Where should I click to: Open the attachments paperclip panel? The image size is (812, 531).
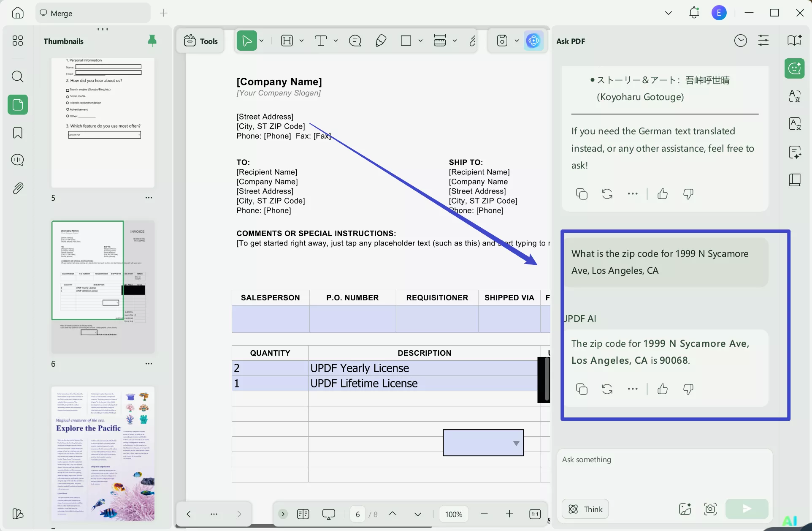pos(18,188)
